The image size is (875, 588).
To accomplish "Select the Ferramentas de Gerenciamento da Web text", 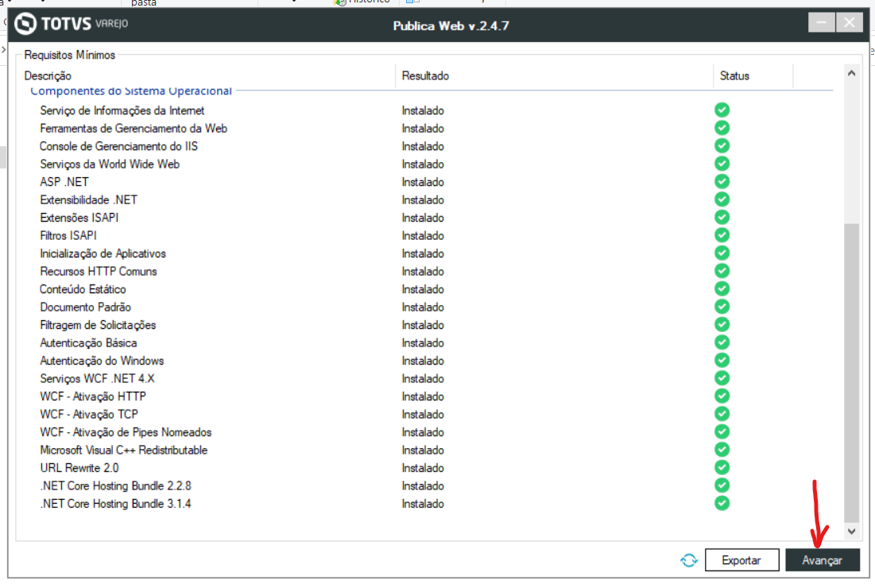I will pos(134,128).
